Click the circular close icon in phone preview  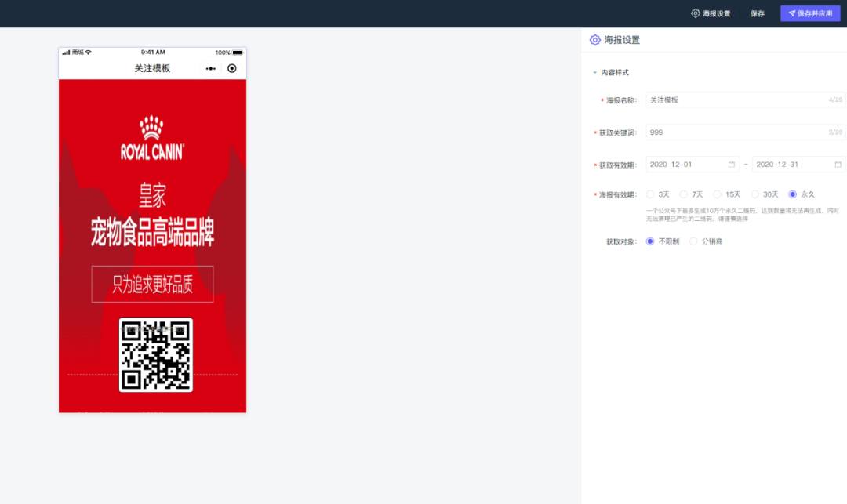pyautogui.click(x=231, y=68)
